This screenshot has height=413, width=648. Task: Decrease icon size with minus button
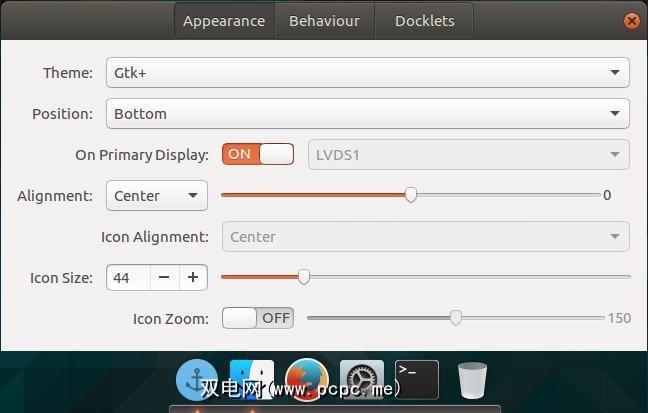click(x=165, y=278)
